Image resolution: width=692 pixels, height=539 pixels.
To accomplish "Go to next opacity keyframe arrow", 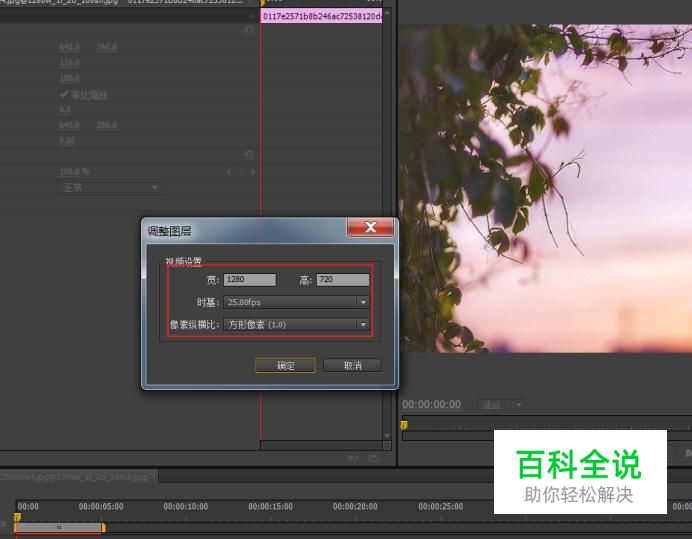I will point(253,172).
